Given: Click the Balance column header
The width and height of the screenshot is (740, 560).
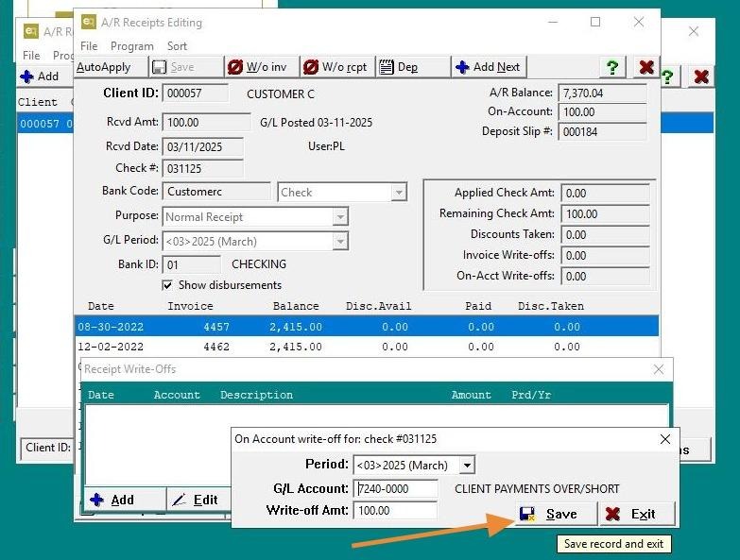Looking at the screenshot, I should click(x=296, y=306).
